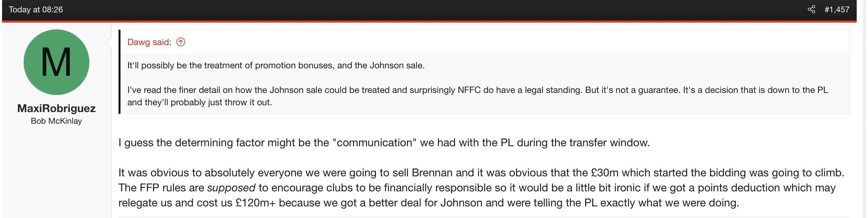Image resolution: width=868 pixels, height=218 pixels.
Task: Click the text 'relegate us and cost us'
Action: (x=175, y=203)
